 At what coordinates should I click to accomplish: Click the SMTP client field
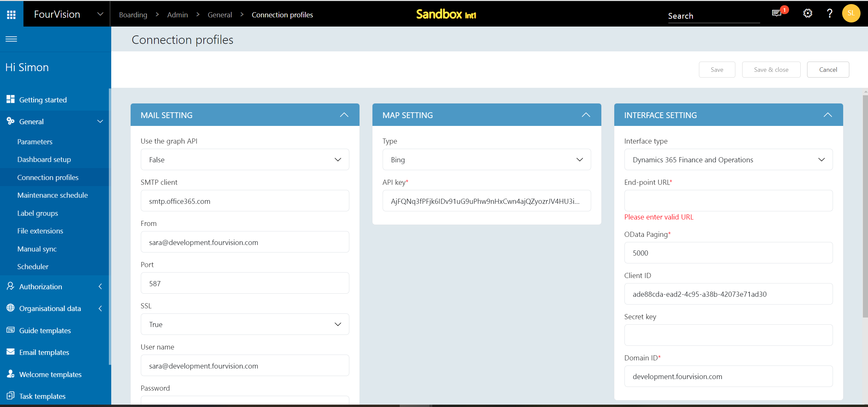coord(245,201)
